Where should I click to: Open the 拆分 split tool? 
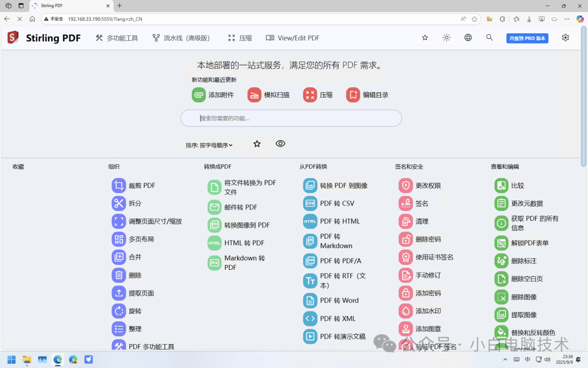tap(127, 203)
